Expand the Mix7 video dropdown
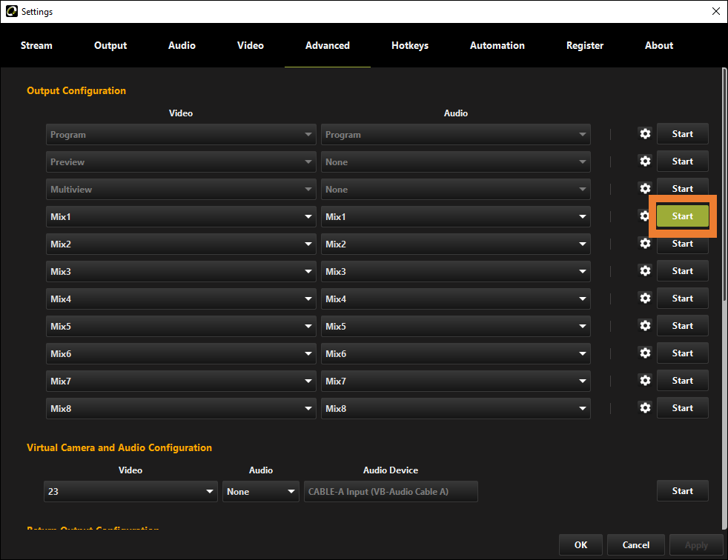Viewport: 728px width, 560px height. (181, 381)
